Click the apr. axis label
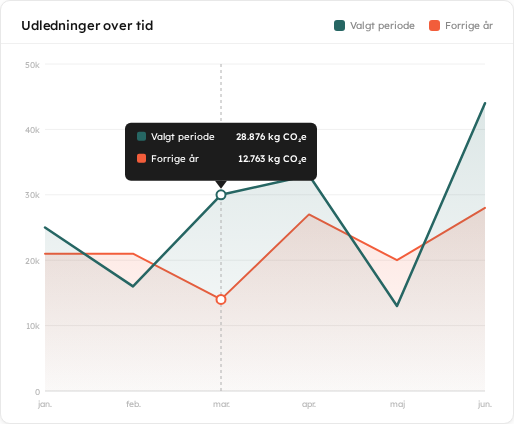This screenshot has height=424, width=514. (309, 404)
